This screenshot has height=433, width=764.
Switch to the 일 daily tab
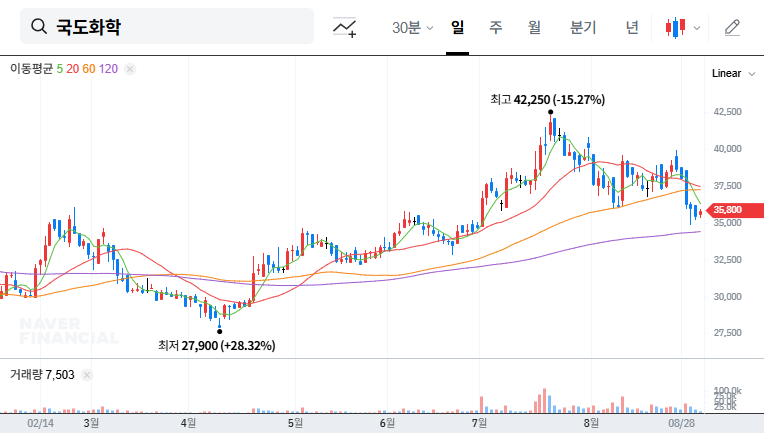click(x=458, y=27)
